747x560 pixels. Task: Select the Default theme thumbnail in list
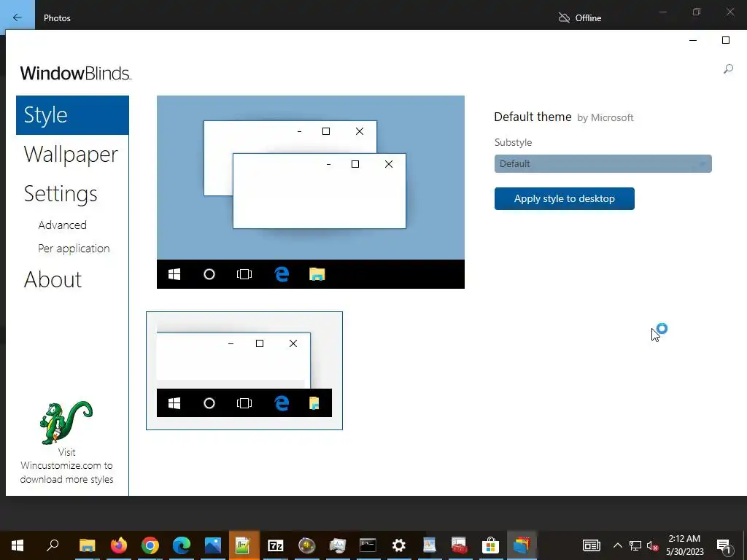tap(244, 370)
